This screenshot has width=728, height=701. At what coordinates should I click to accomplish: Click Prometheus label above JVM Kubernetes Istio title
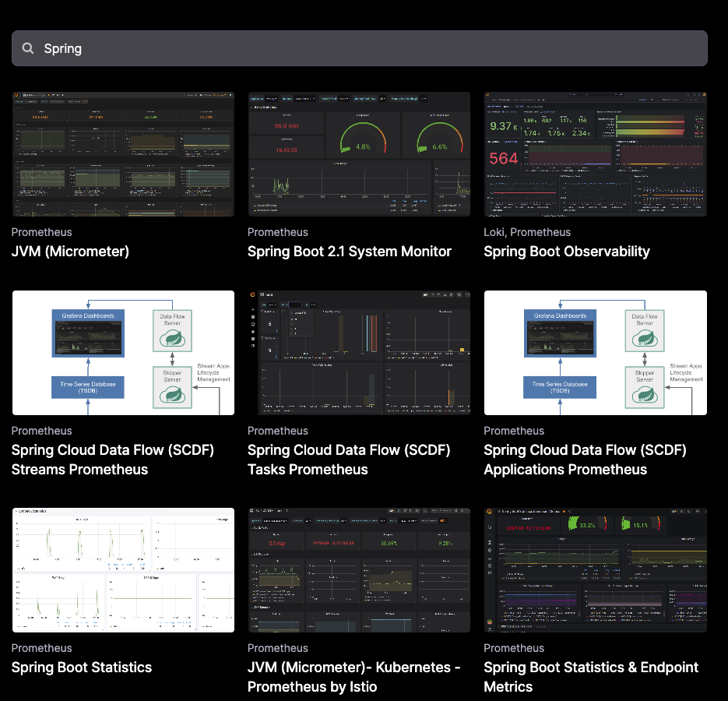[278, 648]
